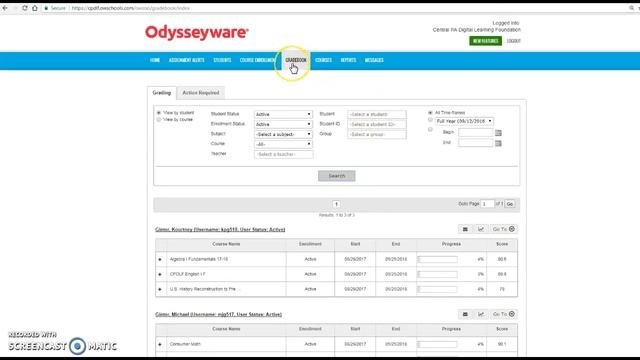
Task: Open the Go To menu for student mjg517
Action: (x=504, y=314)
